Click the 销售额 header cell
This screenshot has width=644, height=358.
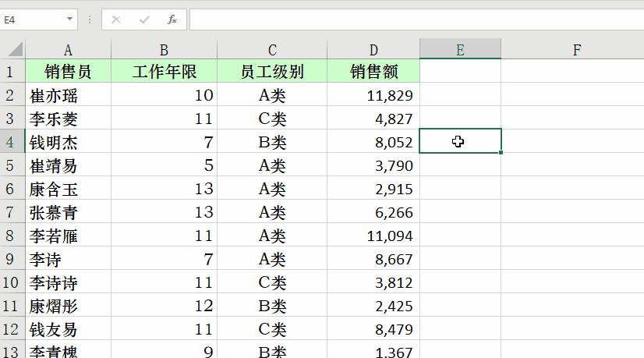point(373,72)
